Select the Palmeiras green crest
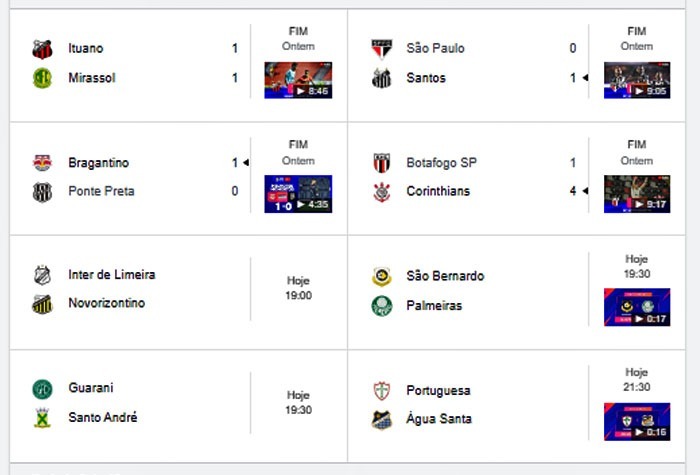 point(382,306)
